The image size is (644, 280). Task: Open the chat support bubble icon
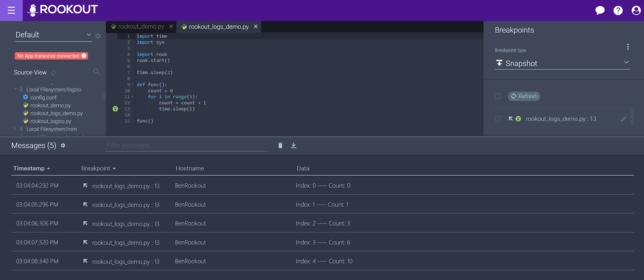click(x=600, y=10)
